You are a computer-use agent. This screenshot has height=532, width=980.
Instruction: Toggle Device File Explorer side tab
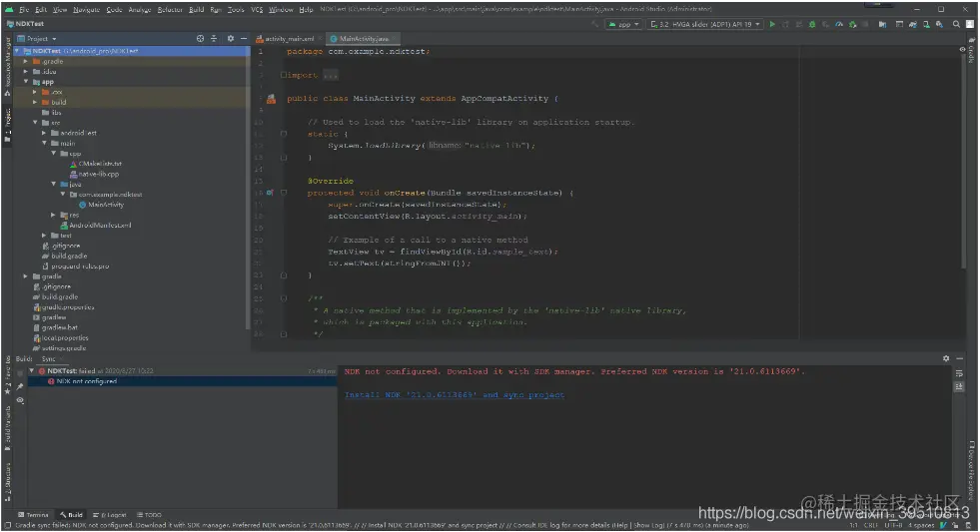971,469
